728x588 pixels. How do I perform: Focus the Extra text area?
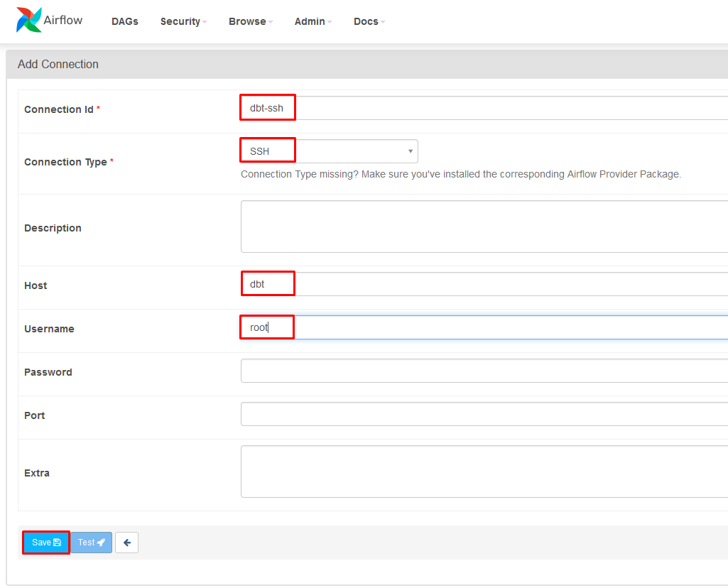point(483,472)
